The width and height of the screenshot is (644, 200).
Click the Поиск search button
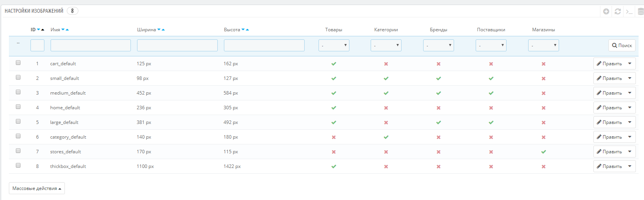tap(622, 46)
